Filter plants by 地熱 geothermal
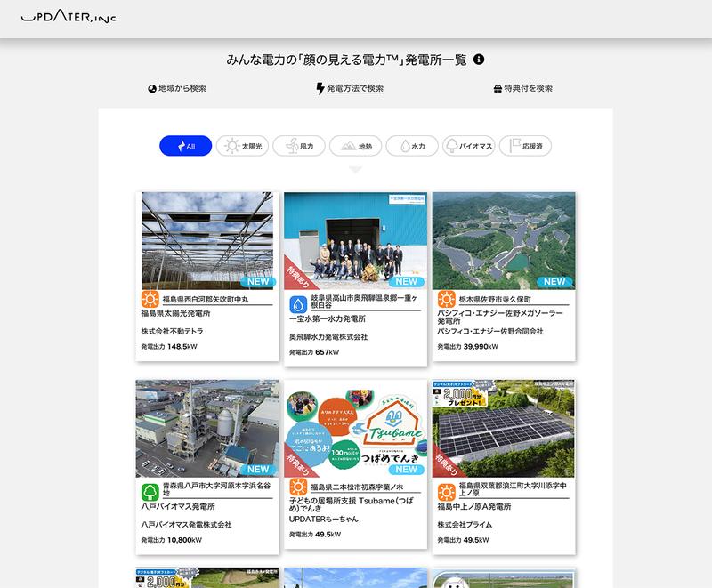 (355, 146)
